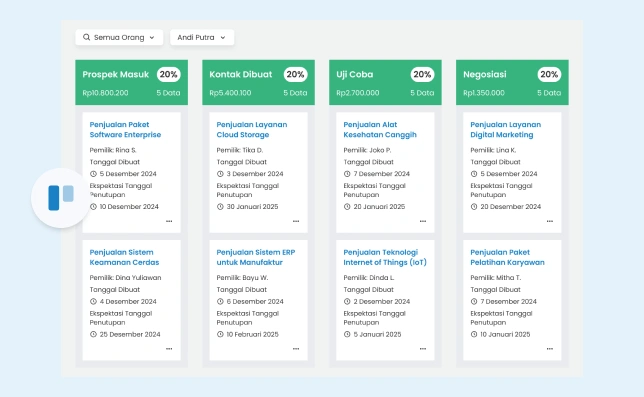
Task: Open more options on Penjualan Layanan Cloud Storage card
Action: [x=296, y=221]
